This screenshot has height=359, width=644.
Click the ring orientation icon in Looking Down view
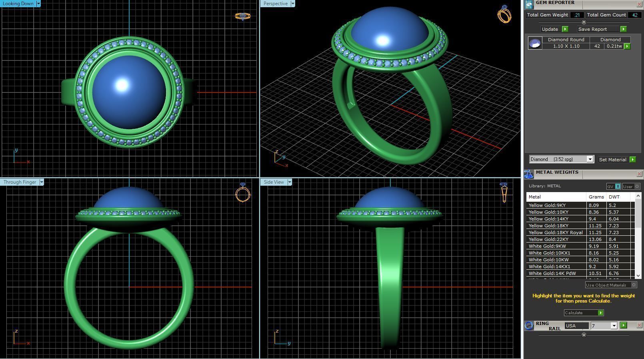(x=243, y=16)
